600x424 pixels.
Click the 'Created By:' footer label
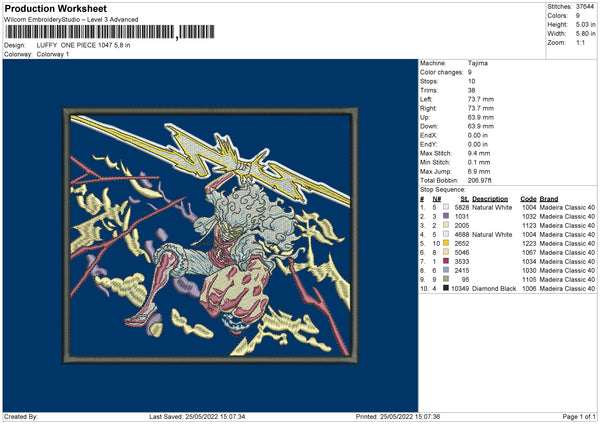pos(21,417)
